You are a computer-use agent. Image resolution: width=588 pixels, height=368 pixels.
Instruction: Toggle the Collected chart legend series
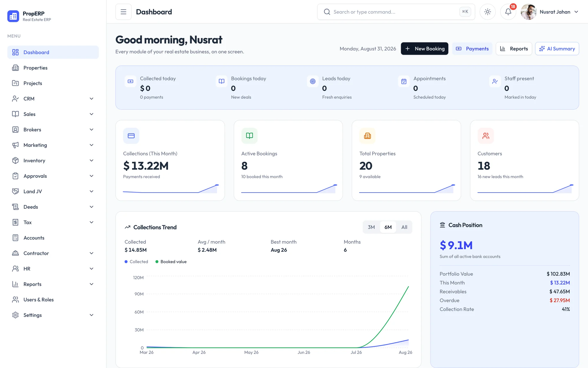click(x=136, y=262)
